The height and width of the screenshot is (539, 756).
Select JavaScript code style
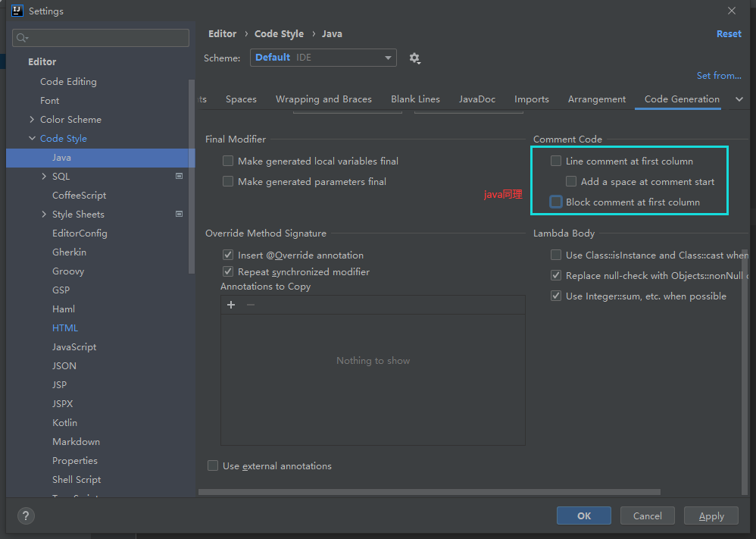(73, 347)
